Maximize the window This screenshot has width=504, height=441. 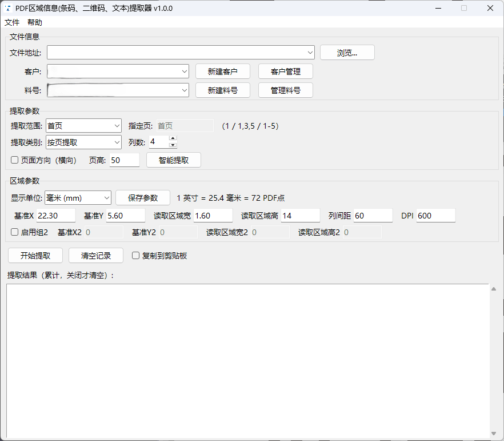[x=464, y=8]
